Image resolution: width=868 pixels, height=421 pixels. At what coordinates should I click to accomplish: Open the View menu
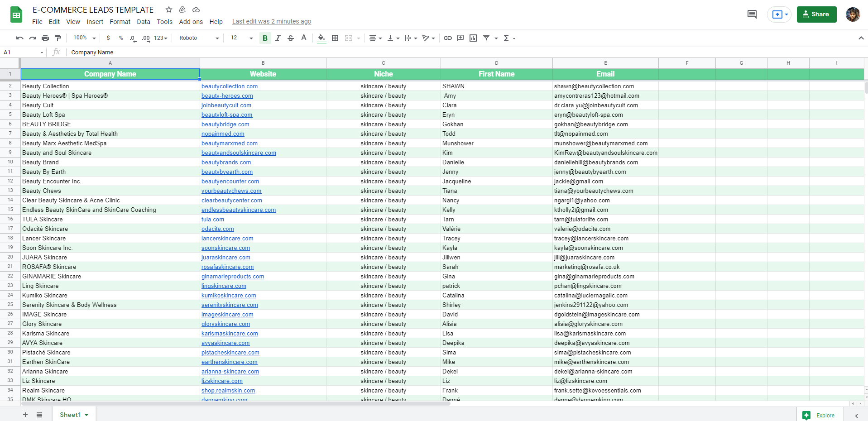[73, 22]
